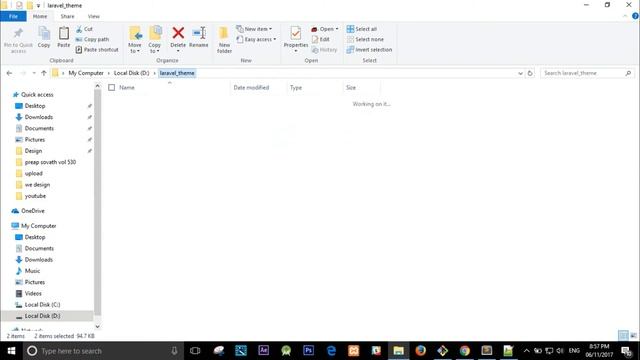This screenshot has height=360, width=640.
Task: Open the youtube folder in sidebar
Action: [35, 196]
